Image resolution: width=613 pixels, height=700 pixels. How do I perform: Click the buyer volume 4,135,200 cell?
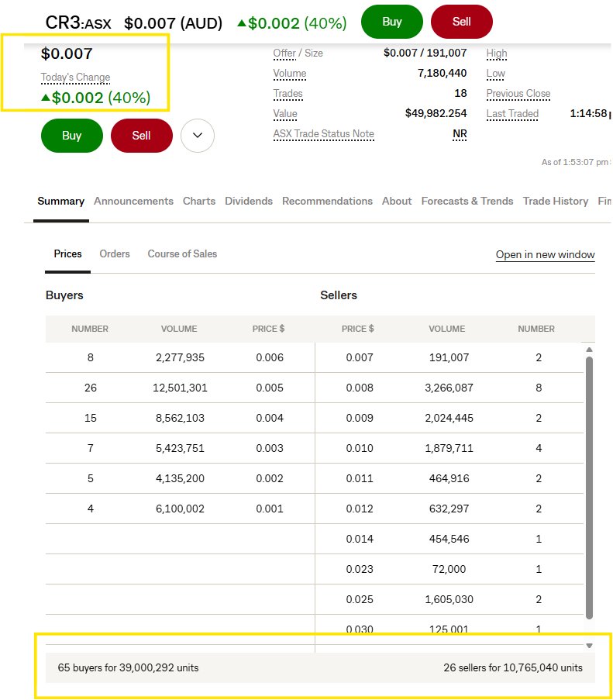[x=180, y=478]
